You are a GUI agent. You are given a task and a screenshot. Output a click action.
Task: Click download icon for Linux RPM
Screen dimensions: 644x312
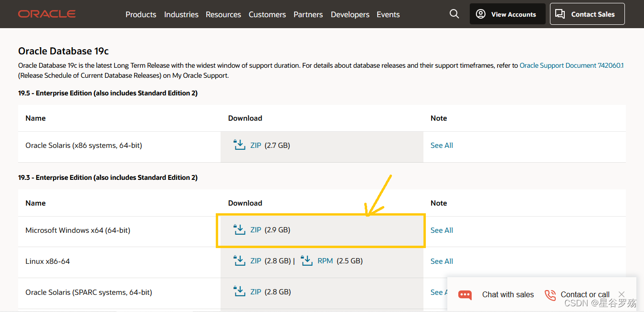[x=307, y=260]
